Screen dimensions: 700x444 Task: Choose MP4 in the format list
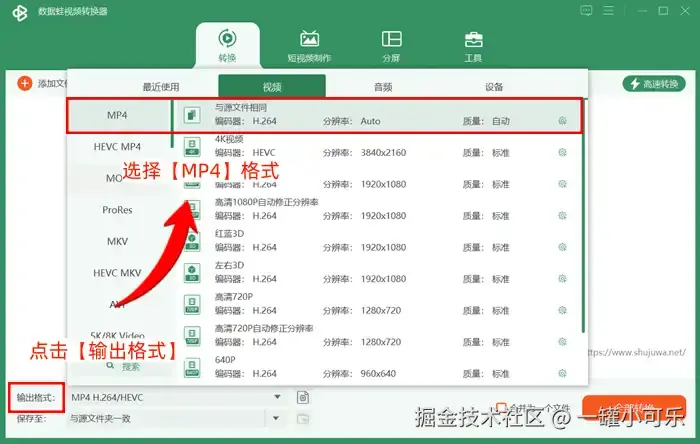coord(117,115)
